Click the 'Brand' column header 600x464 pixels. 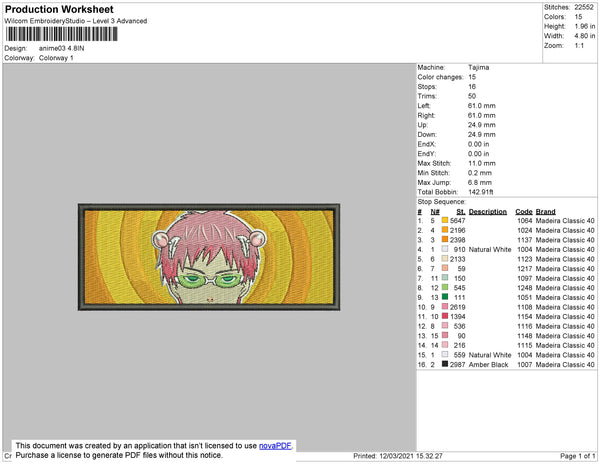click(x=545, y=212)
